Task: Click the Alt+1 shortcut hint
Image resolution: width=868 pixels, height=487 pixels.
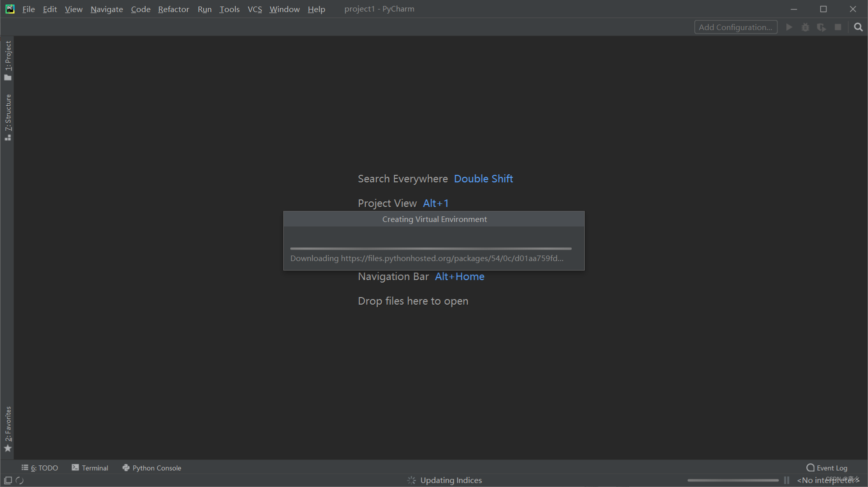Action: coord(436,203)
